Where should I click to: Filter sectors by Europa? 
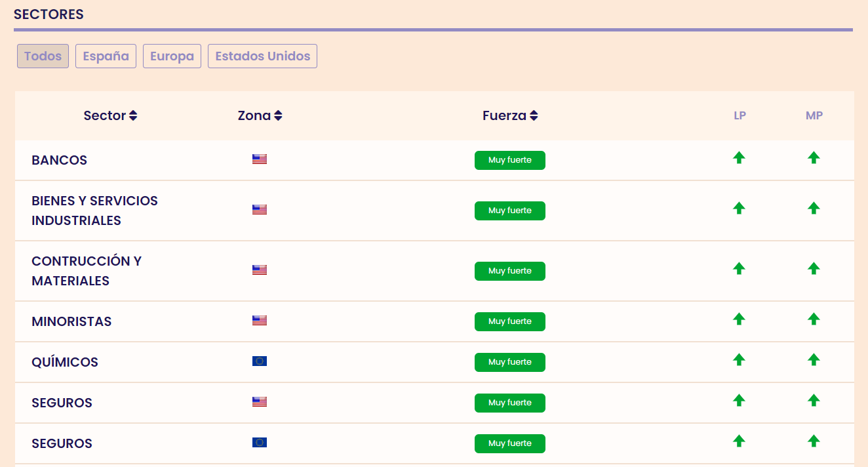(x=172, y=56)
